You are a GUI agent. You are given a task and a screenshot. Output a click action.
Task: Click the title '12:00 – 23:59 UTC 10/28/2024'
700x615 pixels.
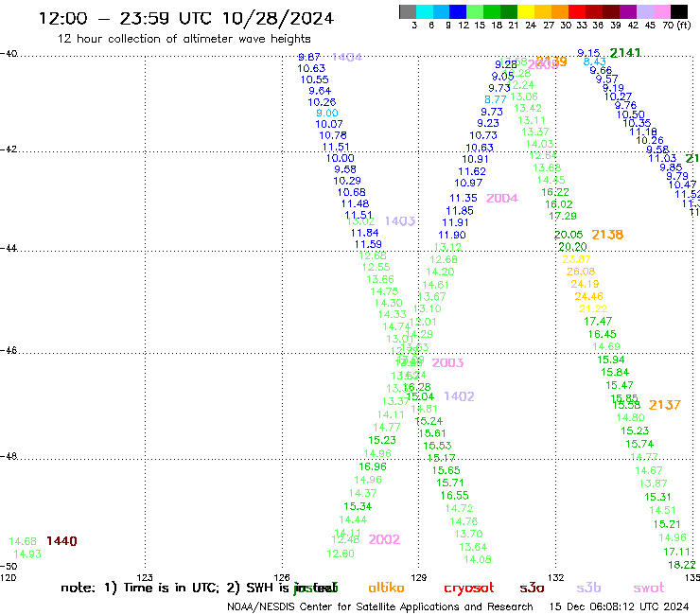[186, 18]
